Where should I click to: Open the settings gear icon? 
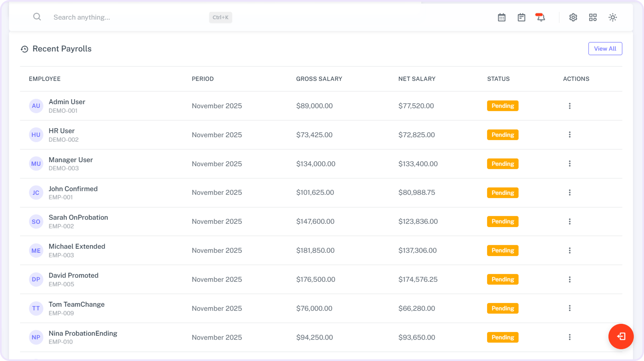click(573, 18)
